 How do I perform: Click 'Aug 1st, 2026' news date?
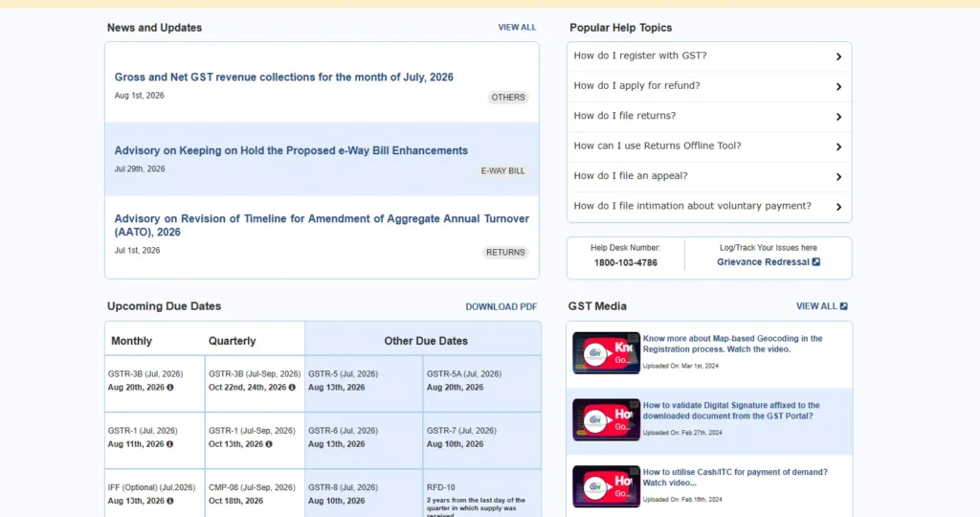point(140,96)
